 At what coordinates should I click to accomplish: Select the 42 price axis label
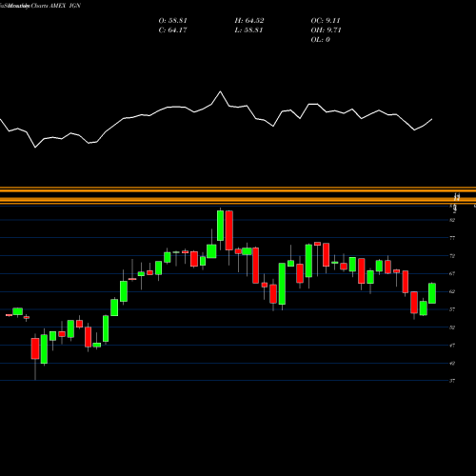[452, 363]
